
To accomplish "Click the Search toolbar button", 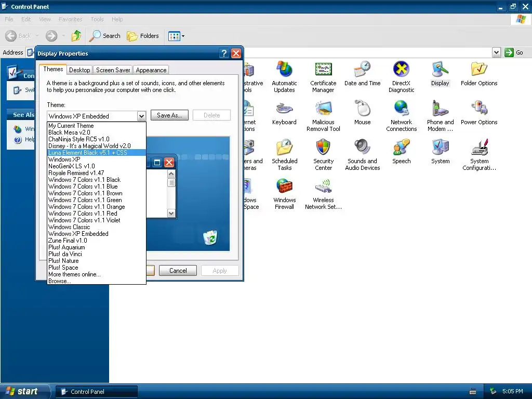I will [x=105, y=36].
